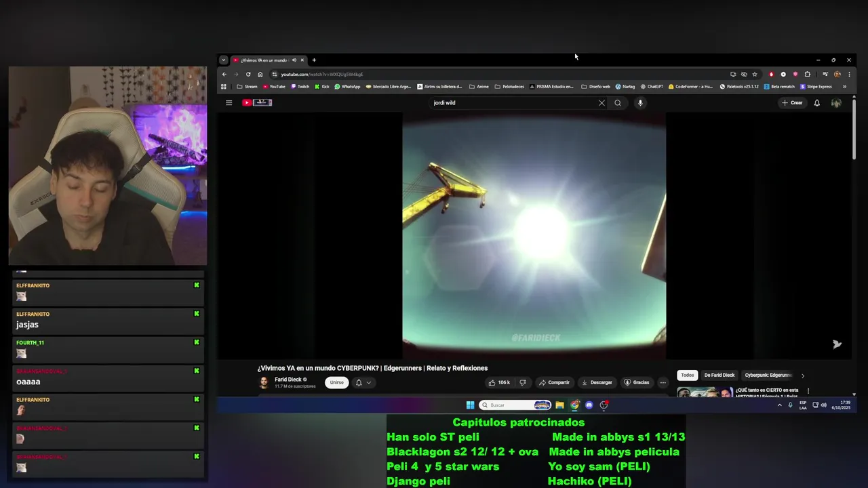Image resolution: width=868 pixels, height=488 pixels.
Task: Open the '¿QUÉ tanto es CIERTO' thumbnail
Action: (x=705, y=392)
